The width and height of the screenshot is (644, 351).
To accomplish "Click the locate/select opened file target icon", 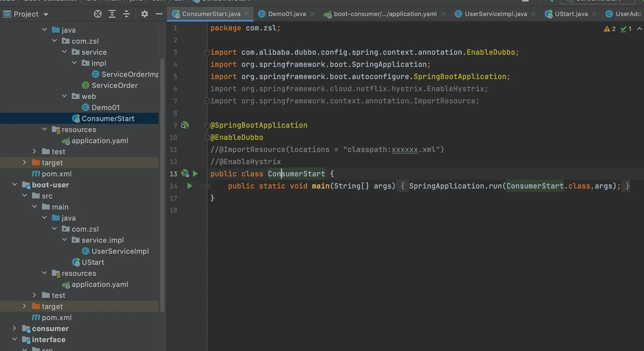I will click(x=98, y=14).
